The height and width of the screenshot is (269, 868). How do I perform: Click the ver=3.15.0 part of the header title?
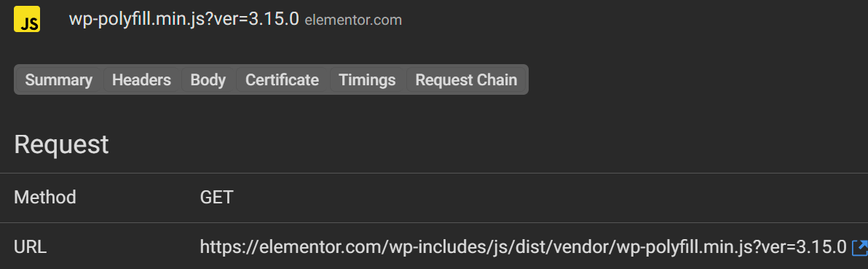coord(258,19)
